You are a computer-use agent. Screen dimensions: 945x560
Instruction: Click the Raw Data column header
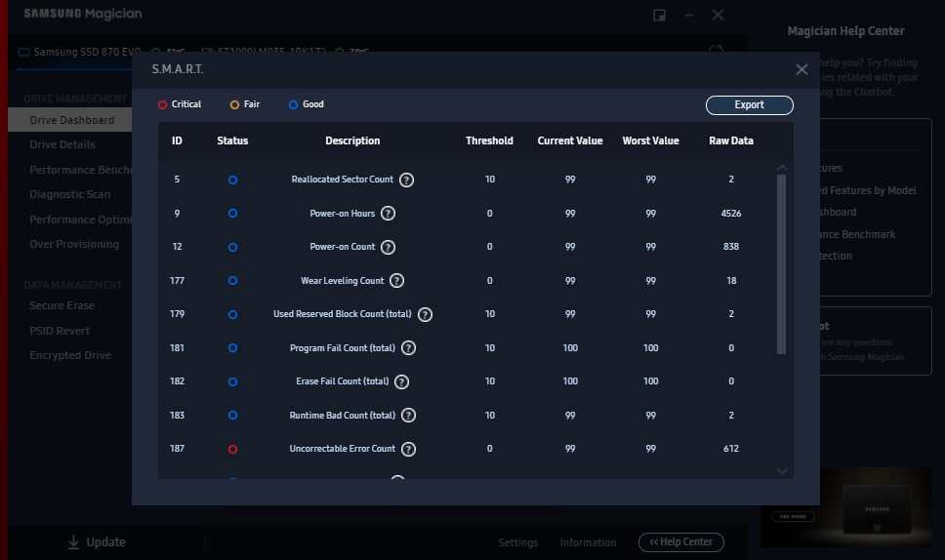point(731,140)
